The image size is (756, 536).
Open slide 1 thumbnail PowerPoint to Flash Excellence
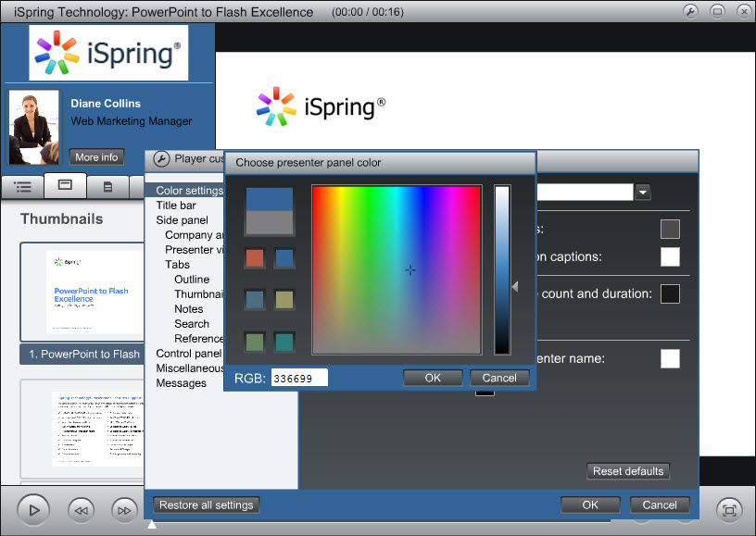pyautogui.click(x=82, y=292)
